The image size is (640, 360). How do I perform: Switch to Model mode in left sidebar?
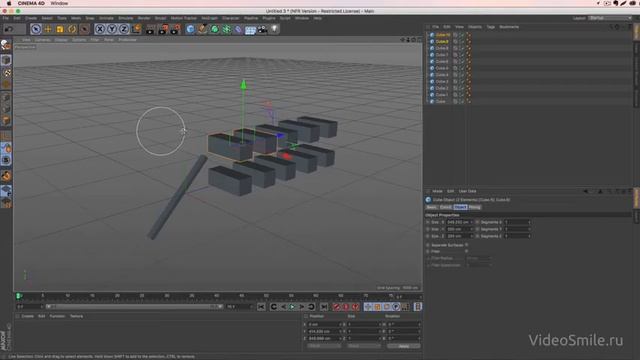6,60
